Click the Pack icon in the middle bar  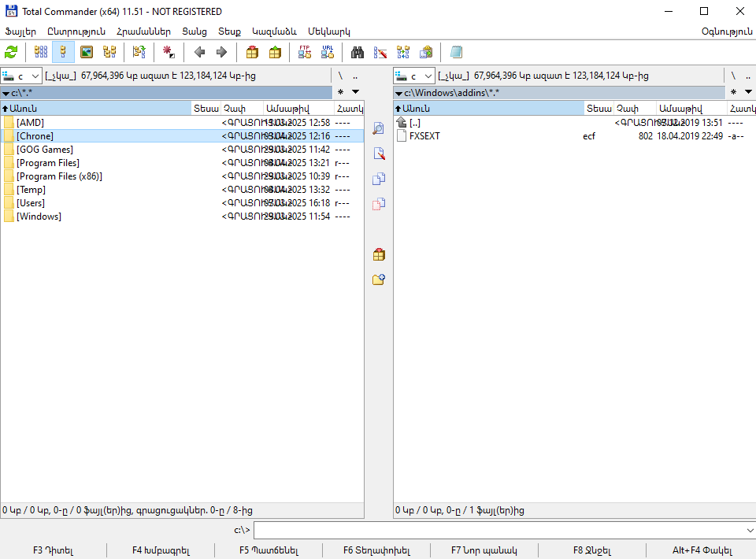(x=379, y=254)
